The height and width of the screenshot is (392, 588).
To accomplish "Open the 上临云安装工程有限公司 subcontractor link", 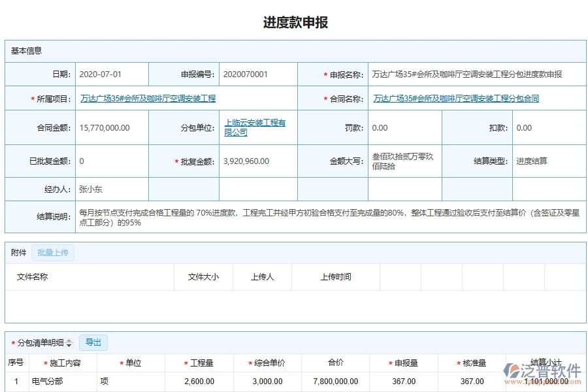I will click(x=256, y=127).
